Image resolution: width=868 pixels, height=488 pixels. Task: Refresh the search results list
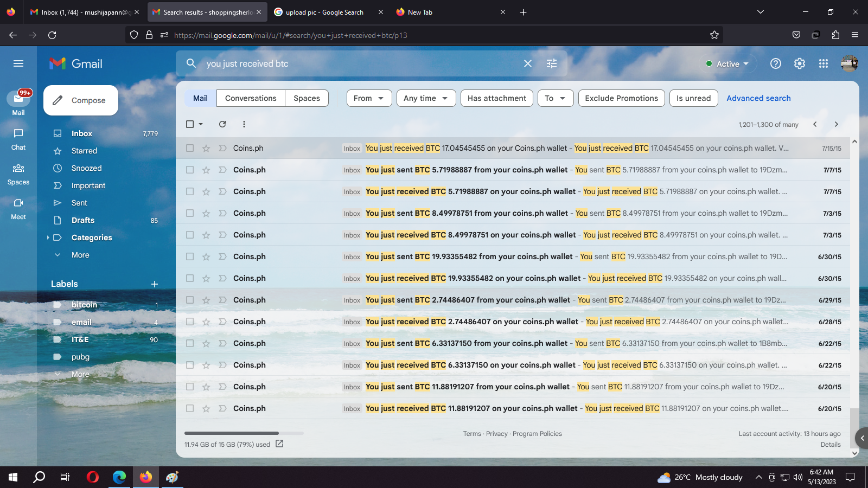click(222, 124)
